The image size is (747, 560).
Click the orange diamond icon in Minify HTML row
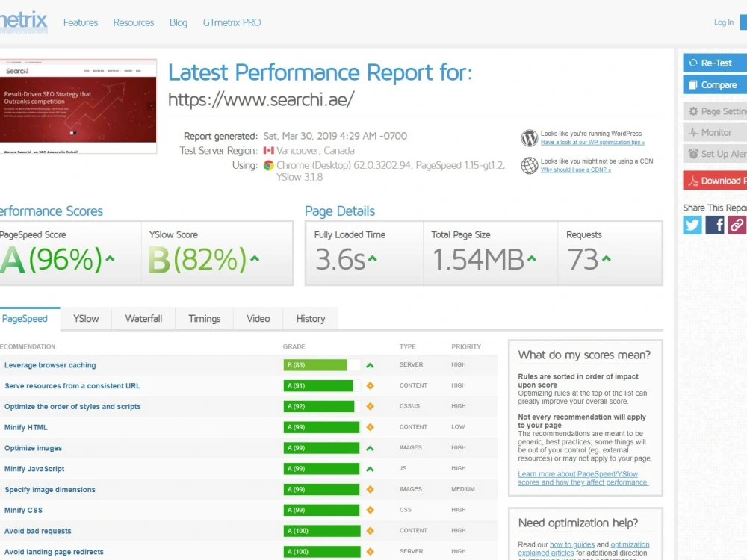(371, 427)
